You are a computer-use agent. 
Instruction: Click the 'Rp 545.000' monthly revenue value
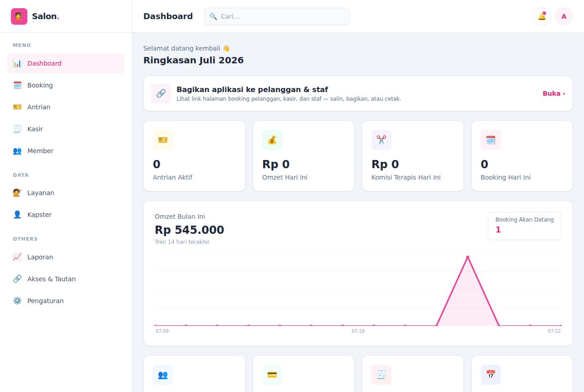tap(189, 230)
